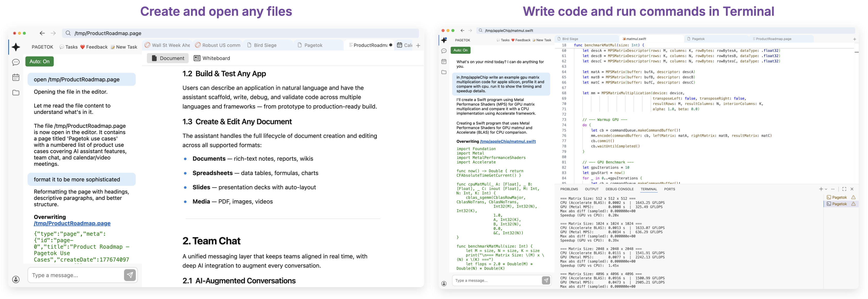This screenshot has height=299, width=868.
Task: Open the /tmp/appleChip/matmul.swift link
Action: tap(508, 141)
